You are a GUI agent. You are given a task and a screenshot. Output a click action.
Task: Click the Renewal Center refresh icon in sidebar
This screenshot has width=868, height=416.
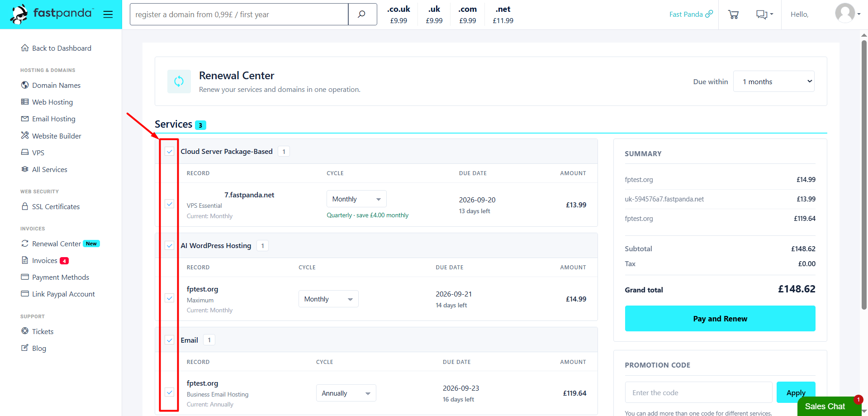pyautogui.click(x=25, y=244)
